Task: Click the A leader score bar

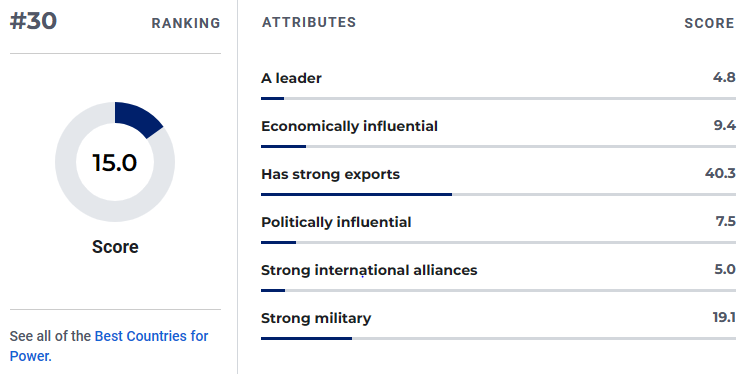Action: [x=498, y=98]
